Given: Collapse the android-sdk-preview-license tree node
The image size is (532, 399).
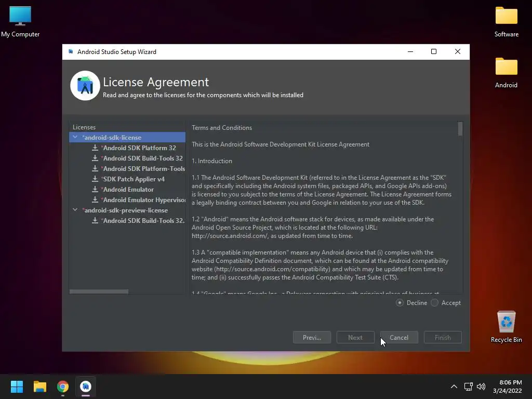Looking at the screenshot, I should [75, 210].
